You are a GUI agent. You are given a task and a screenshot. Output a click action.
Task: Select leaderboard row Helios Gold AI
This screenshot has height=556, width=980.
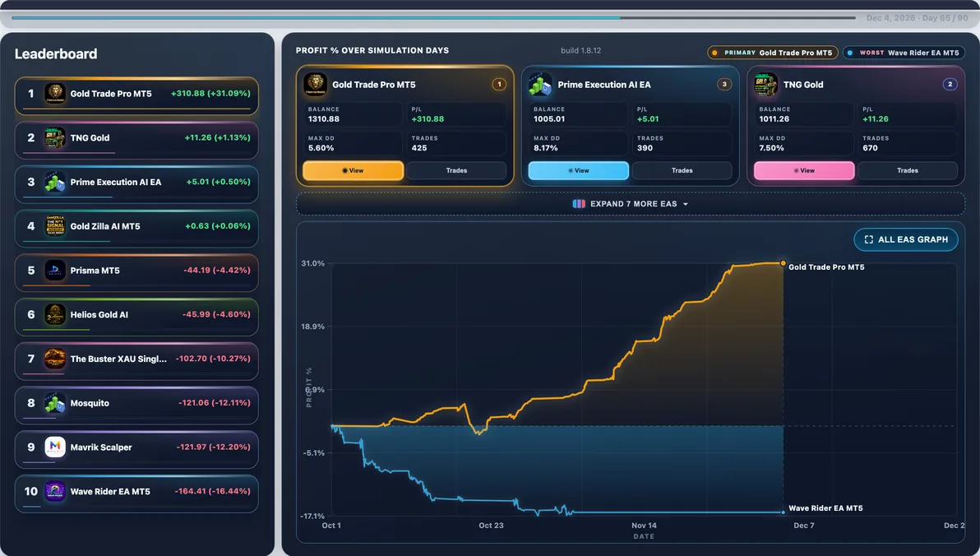(136, 317)
